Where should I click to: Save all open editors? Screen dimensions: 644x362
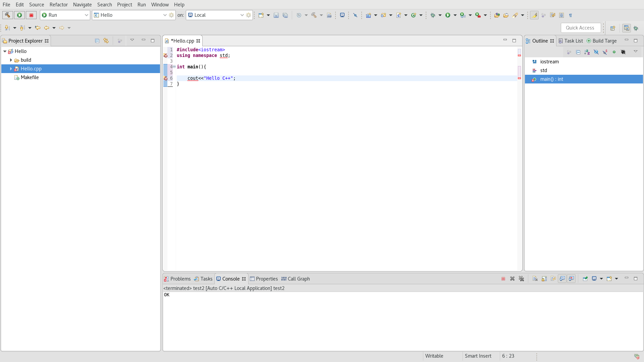click(285, 15)
